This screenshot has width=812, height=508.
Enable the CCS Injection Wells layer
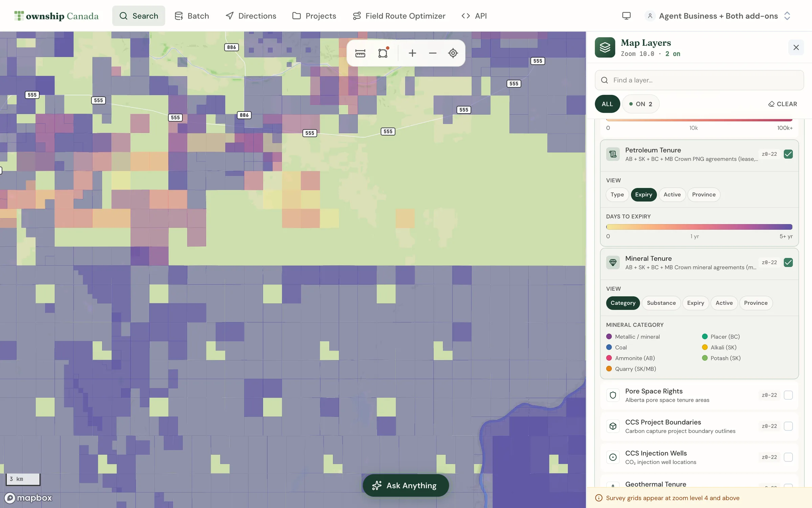coord(788,457)
